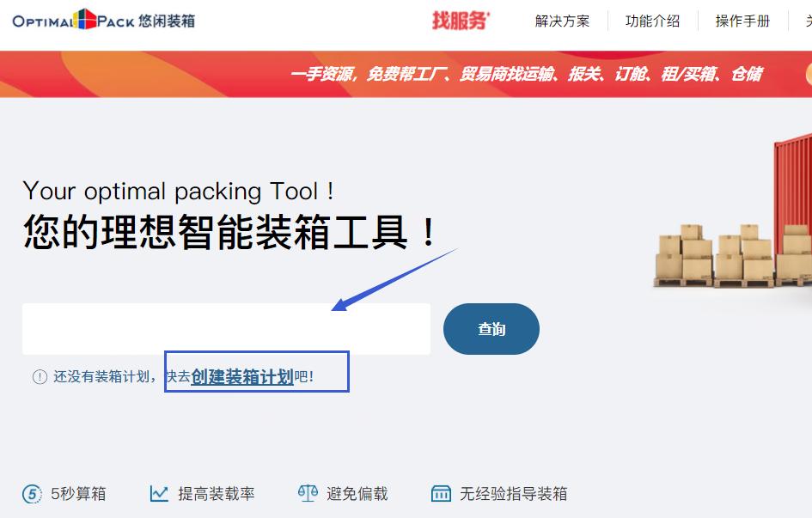Click the 5秒算箱 feature label
The image size is (812, 518).
(78, 494)
